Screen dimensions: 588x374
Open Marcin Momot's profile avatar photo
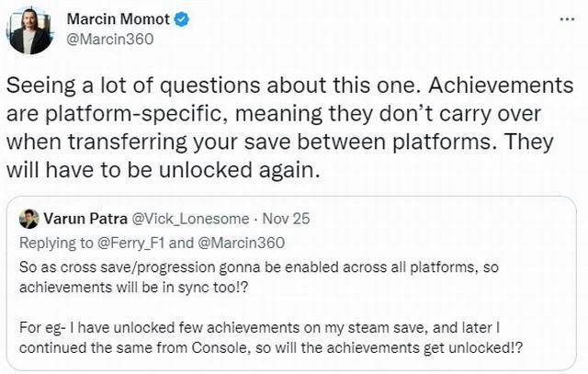[29, 28]
